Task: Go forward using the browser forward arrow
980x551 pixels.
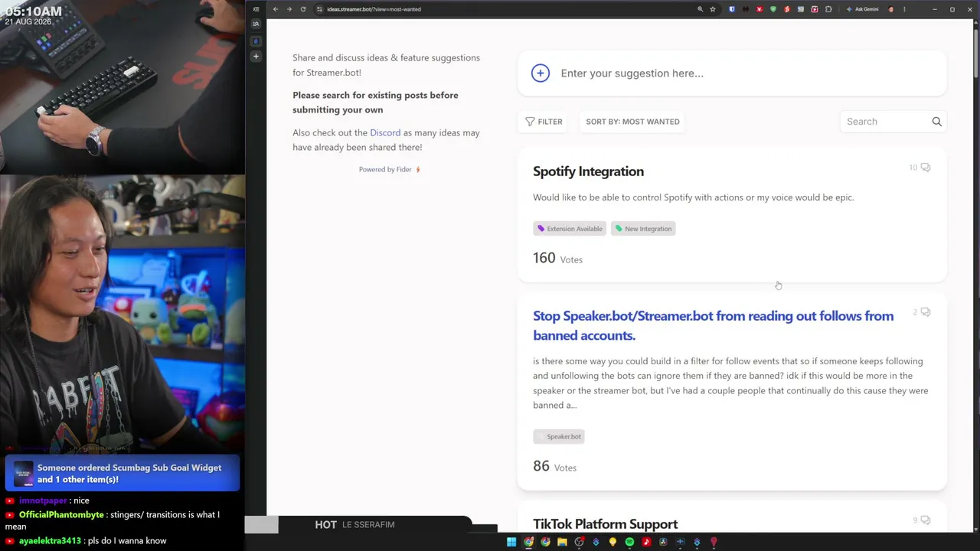Action: pyautogui.click(x=289, y=9)
